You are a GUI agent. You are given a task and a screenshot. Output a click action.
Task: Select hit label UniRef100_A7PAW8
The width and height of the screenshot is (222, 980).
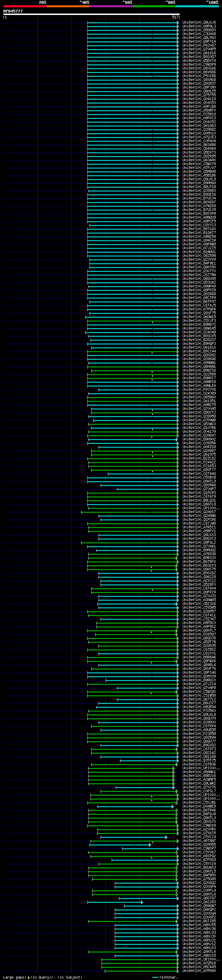(199, 420)
